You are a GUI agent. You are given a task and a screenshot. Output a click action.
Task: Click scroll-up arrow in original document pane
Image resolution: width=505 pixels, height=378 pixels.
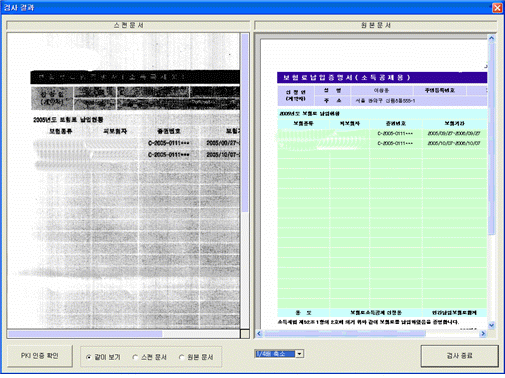click(491, 38)
